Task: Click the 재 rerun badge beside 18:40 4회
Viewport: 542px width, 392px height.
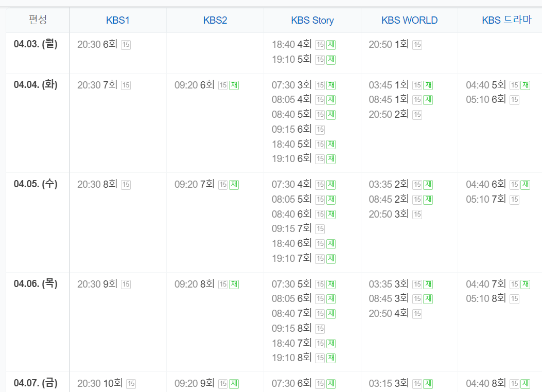Action: coord(331,45)
